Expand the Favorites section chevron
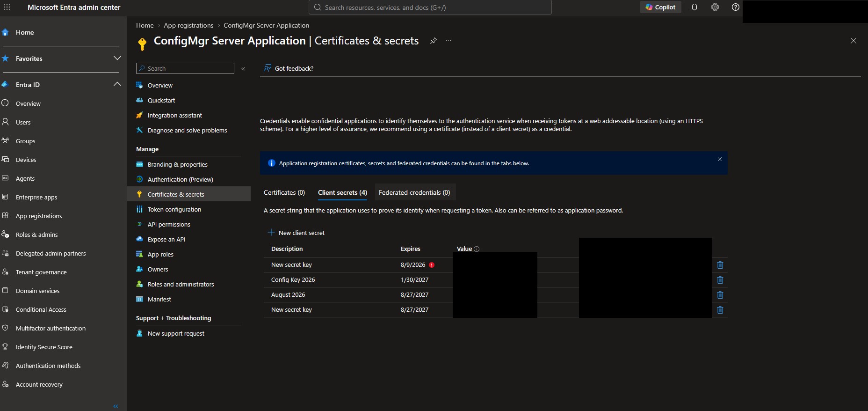The width and height of the screenshot is (868, 411). 117,58
